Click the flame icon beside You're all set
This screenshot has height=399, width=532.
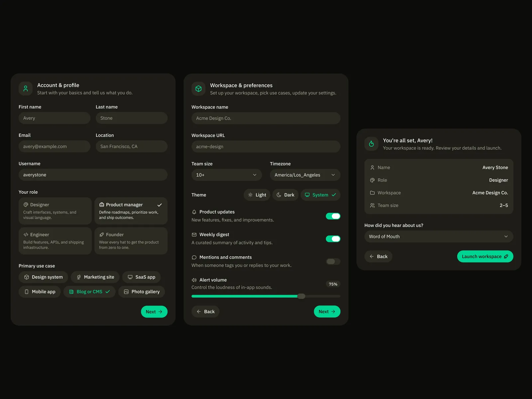click(371, 144)
